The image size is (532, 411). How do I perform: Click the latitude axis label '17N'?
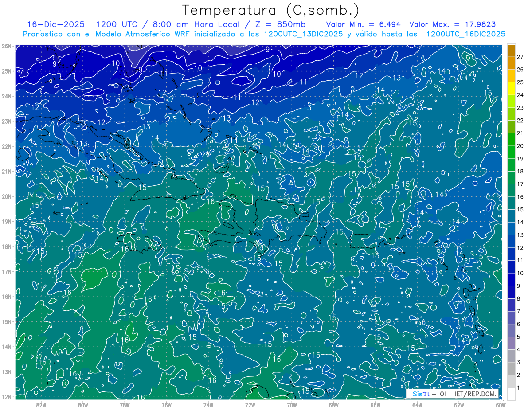pos(7,271)
